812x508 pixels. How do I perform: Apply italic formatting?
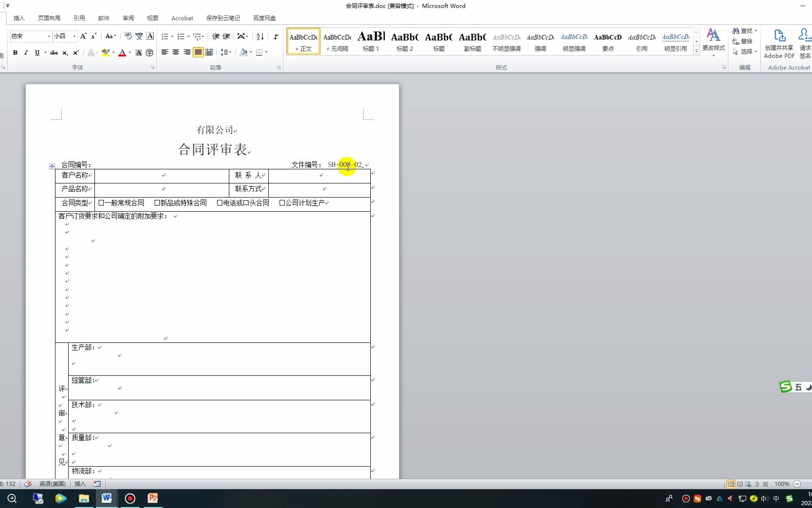[x=26, y=53]
